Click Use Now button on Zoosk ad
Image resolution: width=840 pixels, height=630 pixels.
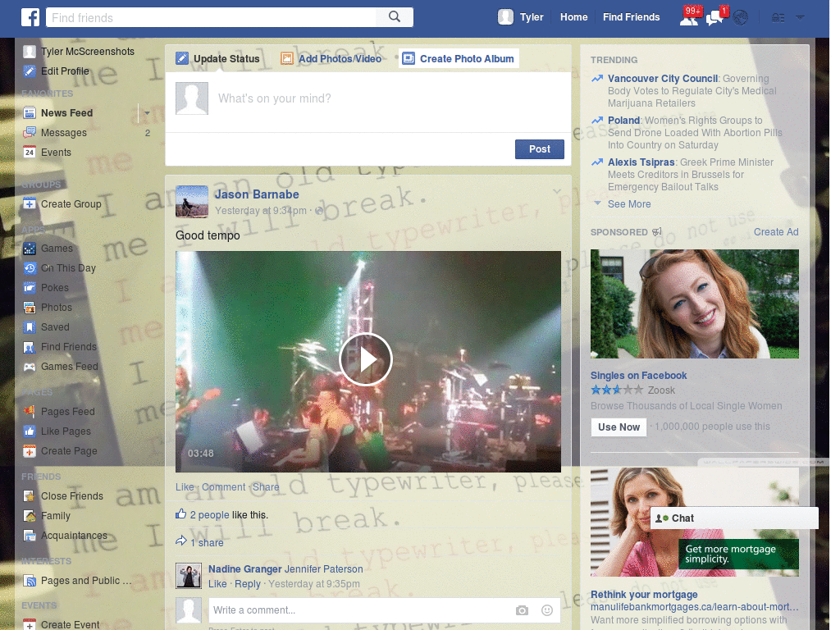click(x=619, y=427)
